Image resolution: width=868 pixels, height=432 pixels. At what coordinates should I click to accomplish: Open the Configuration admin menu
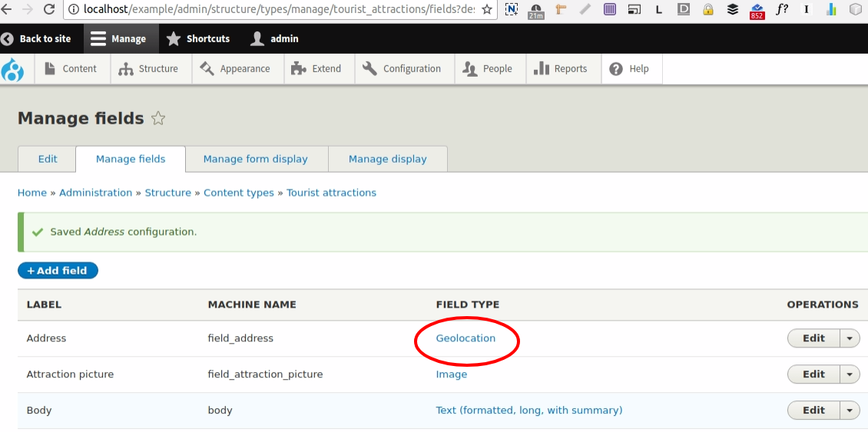403,69
